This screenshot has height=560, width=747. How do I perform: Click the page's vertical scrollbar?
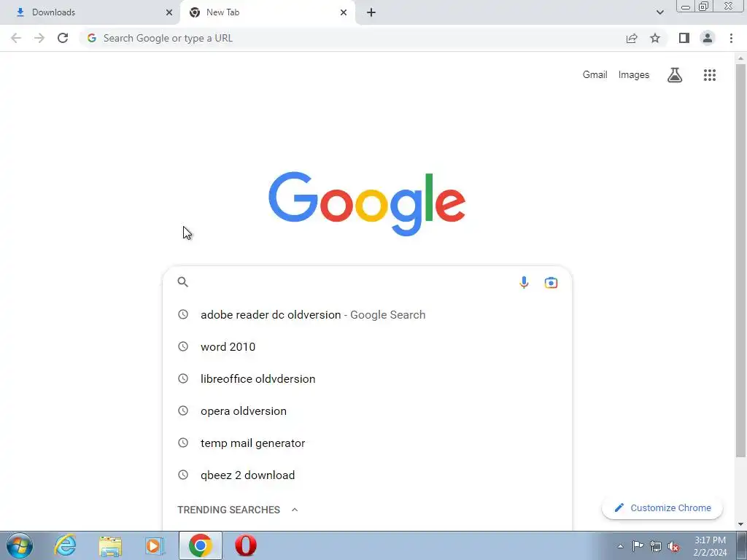(740, 261)
